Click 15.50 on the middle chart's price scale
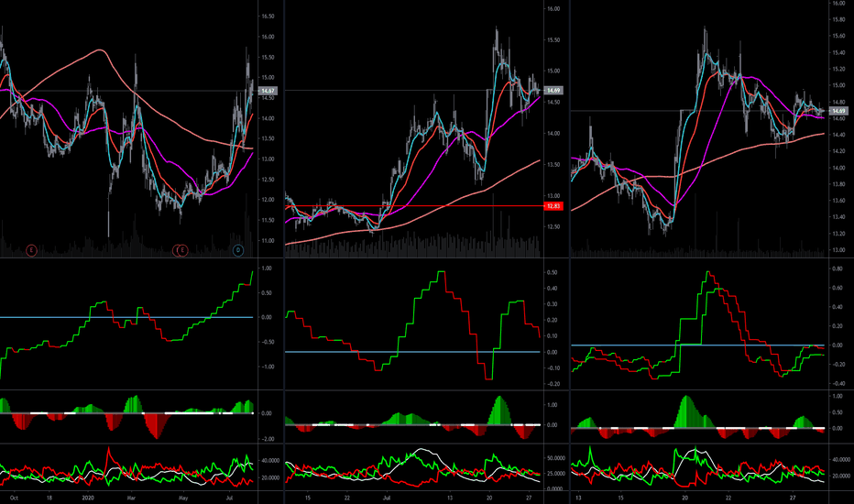 point(553,39)
